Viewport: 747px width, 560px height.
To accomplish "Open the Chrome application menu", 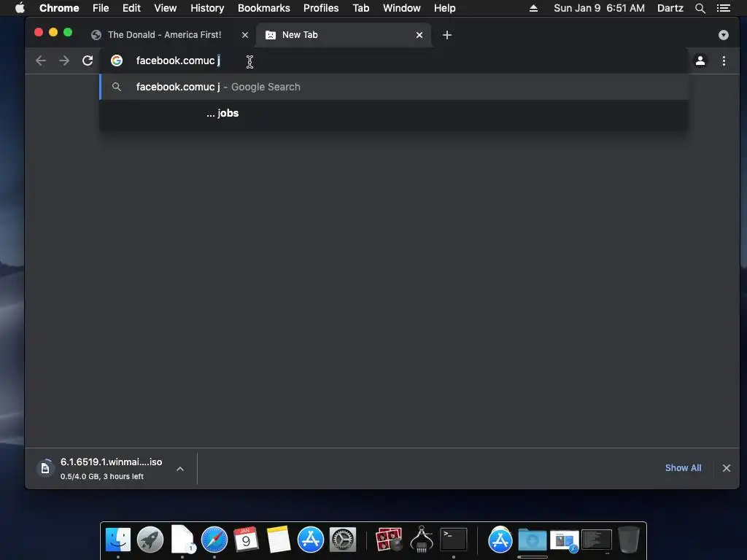I will (59, 8).
